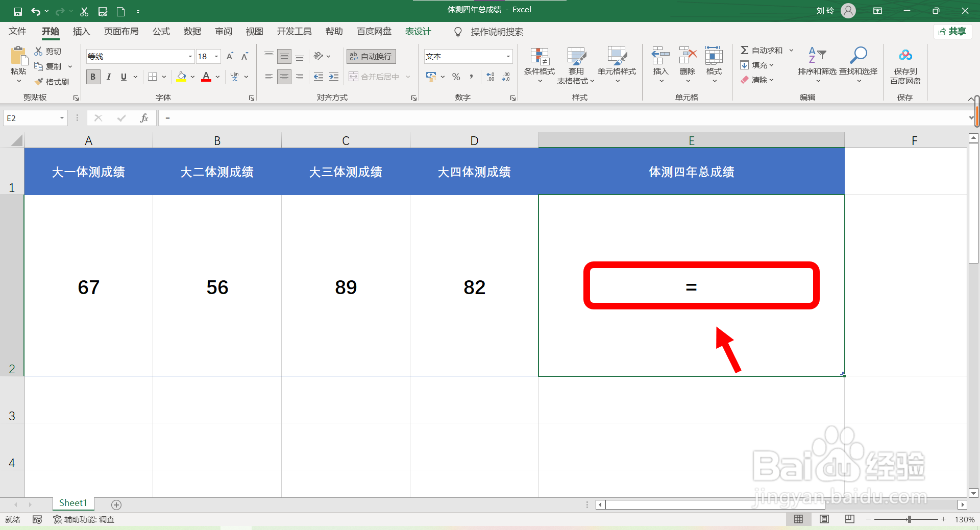This screenshot has height=530, width=980.
Task: Open Format as Table 套用表格格式
Action: [x=576, y=65]
